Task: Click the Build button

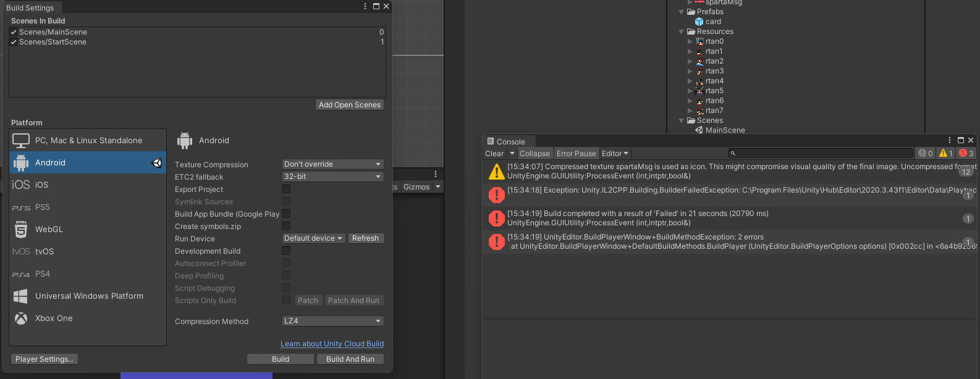Action: (x=281, y=359)
